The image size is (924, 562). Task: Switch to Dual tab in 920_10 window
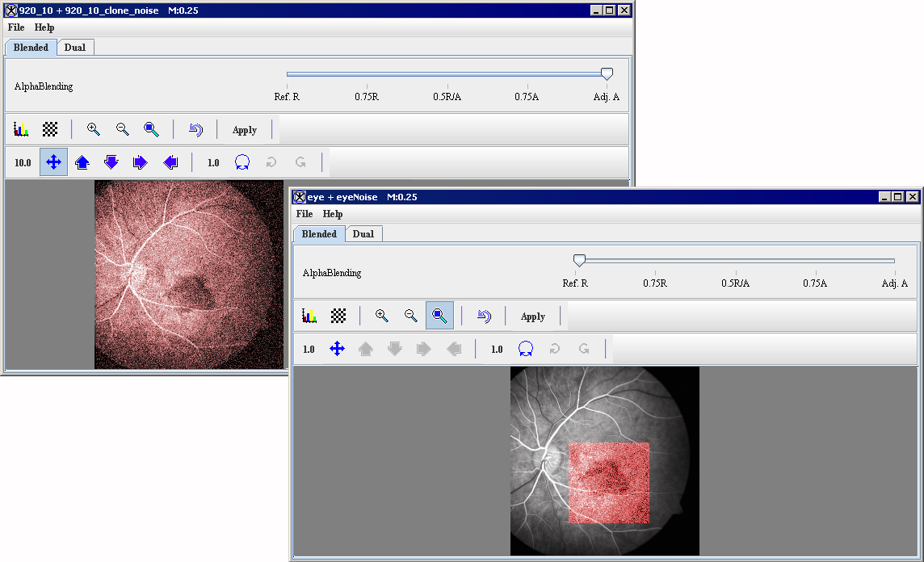coord(75,48)
